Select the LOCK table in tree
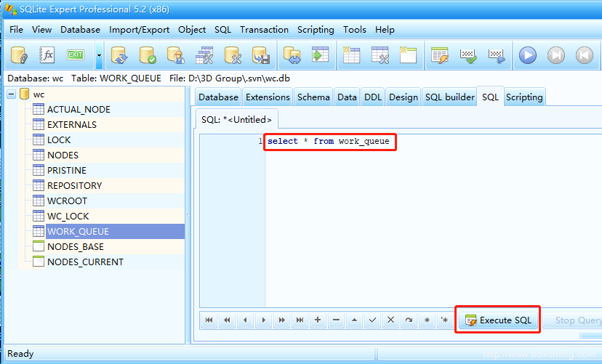This screenshot has width=602, height=364. (59, 140)
